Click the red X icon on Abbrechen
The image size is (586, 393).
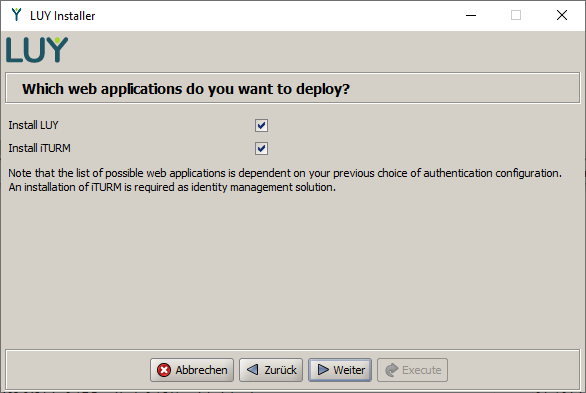click(164, 370)
